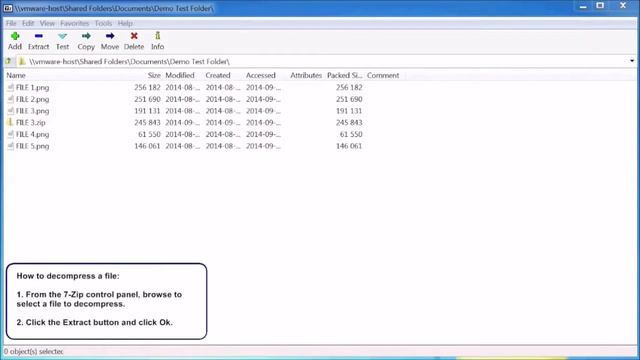640x360 pixels.
Task: Open the Help menu
Action: click(125, 23)
